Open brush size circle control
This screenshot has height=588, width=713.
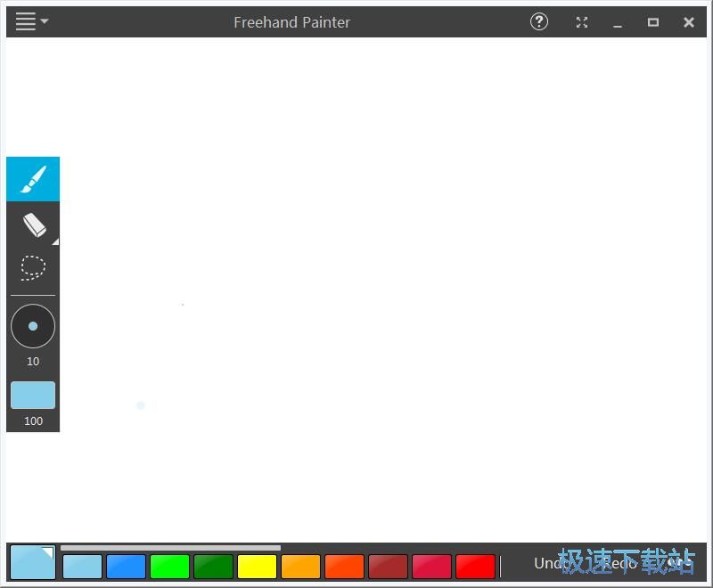[x=33, y=326]
